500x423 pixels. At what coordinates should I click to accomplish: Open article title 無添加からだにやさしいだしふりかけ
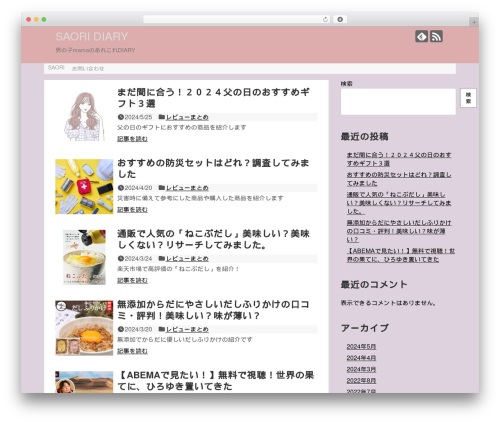point(213,310)
